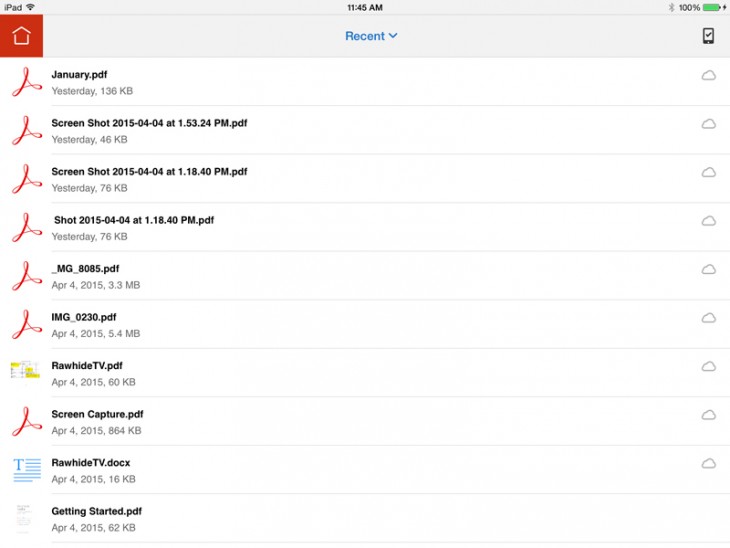Tap cloud icon for RawhideTV.docx

pos(708,464)
